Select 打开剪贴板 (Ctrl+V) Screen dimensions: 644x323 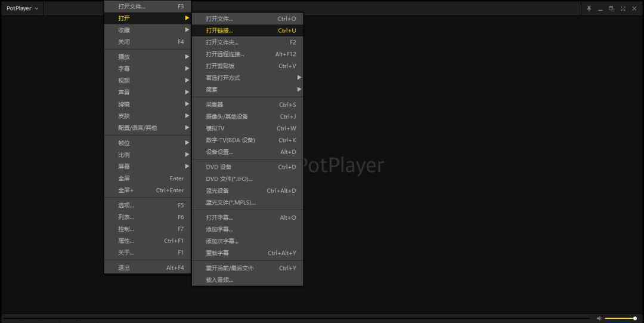[x=247, y=66]
